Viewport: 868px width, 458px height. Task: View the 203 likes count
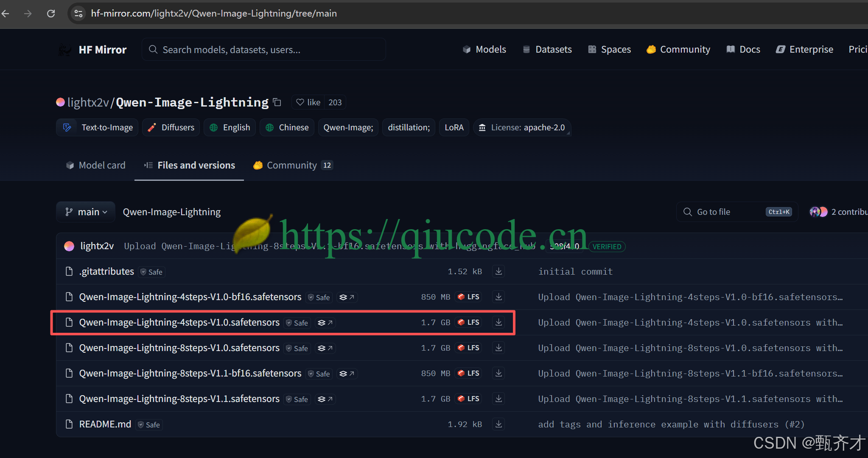335,102
